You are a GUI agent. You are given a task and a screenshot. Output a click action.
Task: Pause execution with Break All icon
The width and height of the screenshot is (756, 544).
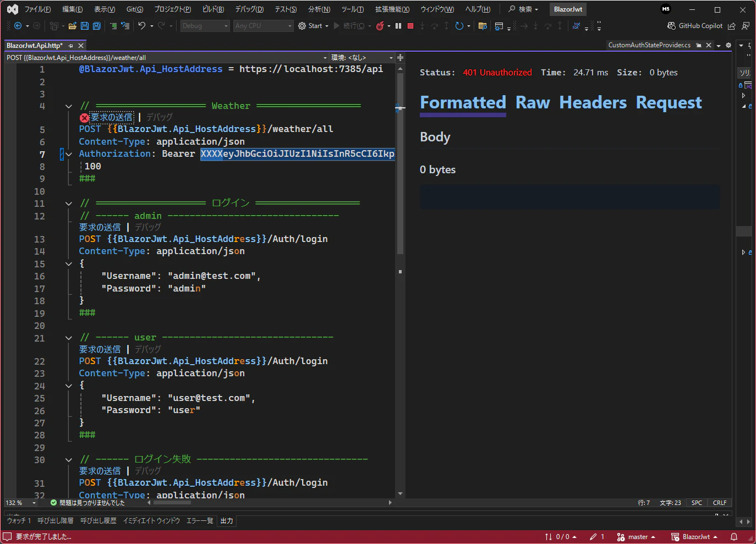[398, 26]
